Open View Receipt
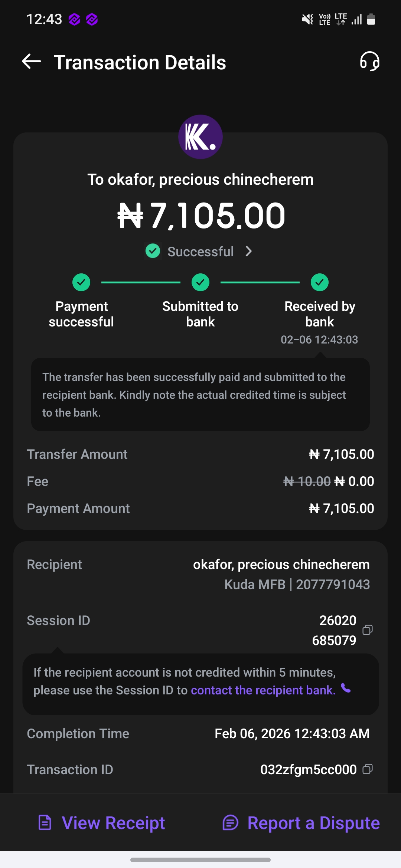This screenshot has width=401, height=868. coord(113,823)
